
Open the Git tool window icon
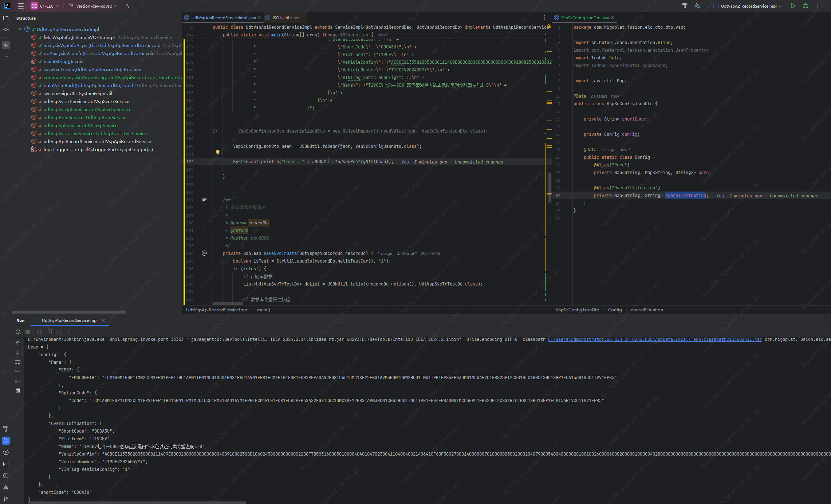[x=6, y=499]
